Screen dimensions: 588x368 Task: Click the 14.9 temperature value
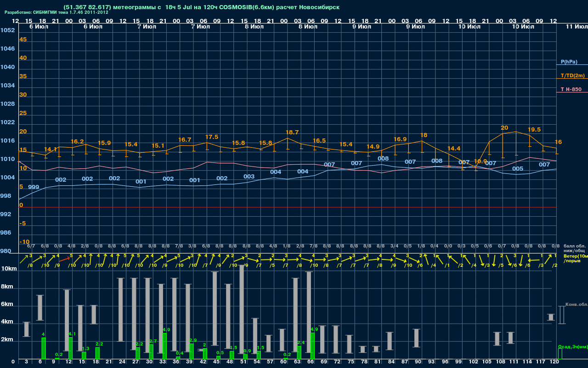373,147
